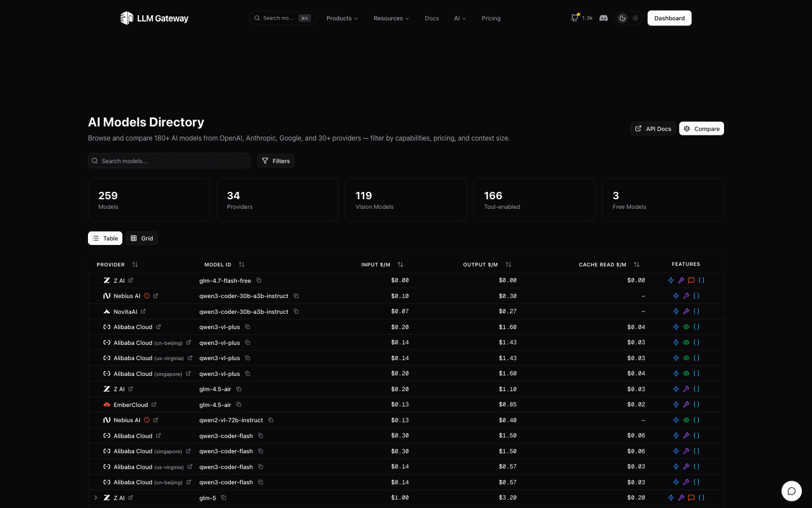Click tools wrench icon in glm-4.5-air Z AI row

[686, 389]
